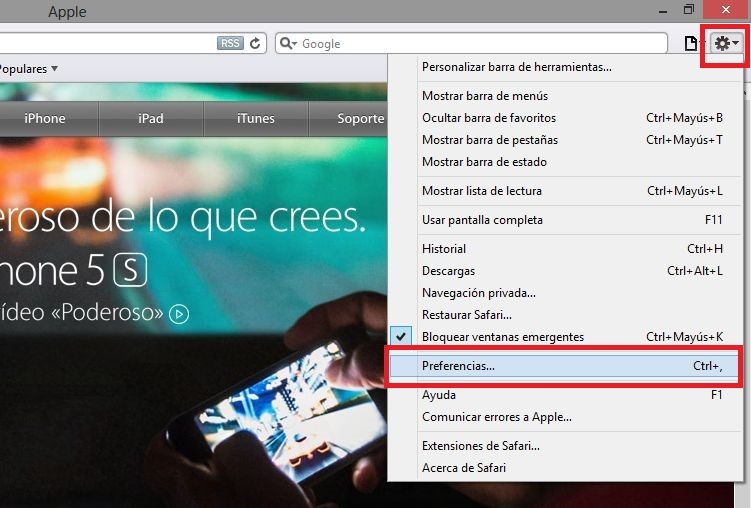Screen dimensions: 751x508
Task: Open the RSS feed button
Action: (230, 44)
